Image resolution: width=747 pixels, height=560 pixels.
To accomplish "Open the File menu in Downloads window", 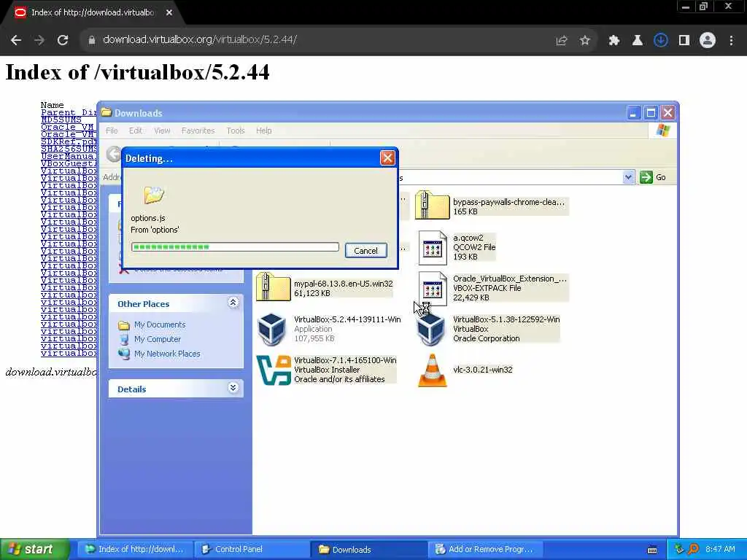I will pos(112,131).
